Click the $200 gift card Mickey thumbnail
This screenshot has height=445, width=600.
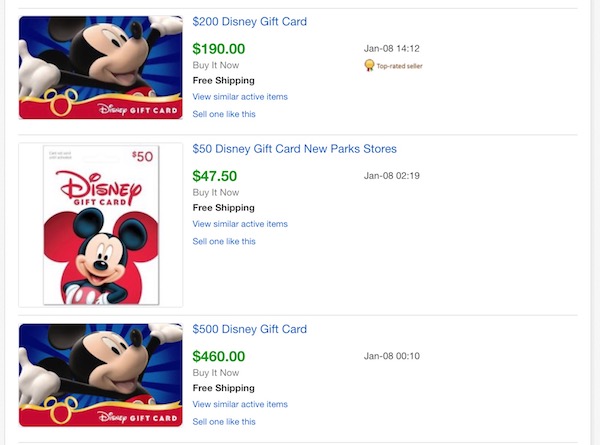[101, 67]
